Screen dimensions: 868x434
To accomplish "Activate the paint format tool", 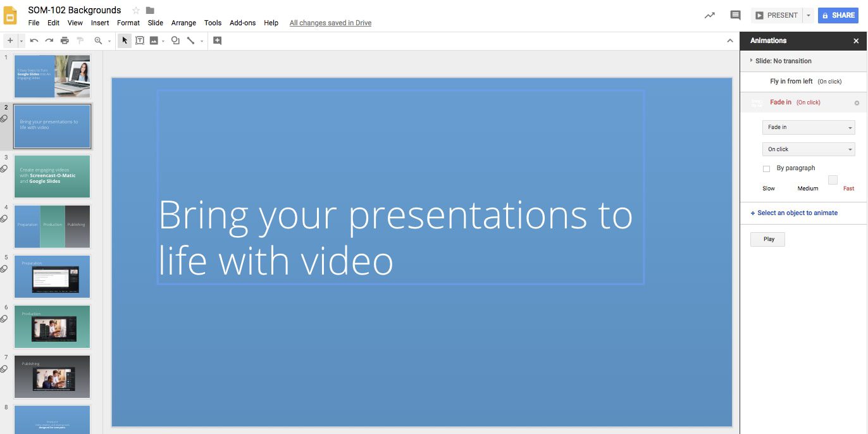I will click(x=80, y=40).
